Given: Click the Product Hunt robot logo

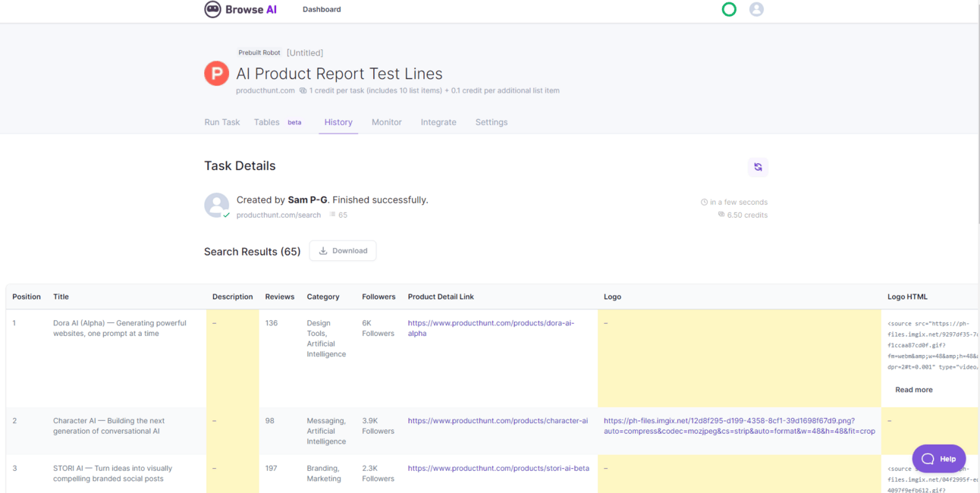Looking at the screenshot, I should [216, 74].
